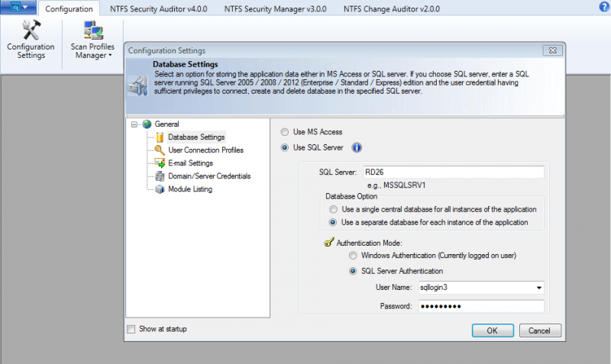Image resolution: width=611 pixels, height=364 pixels.
Task: Choose single central database option
Action: click(x=333, y=209)
